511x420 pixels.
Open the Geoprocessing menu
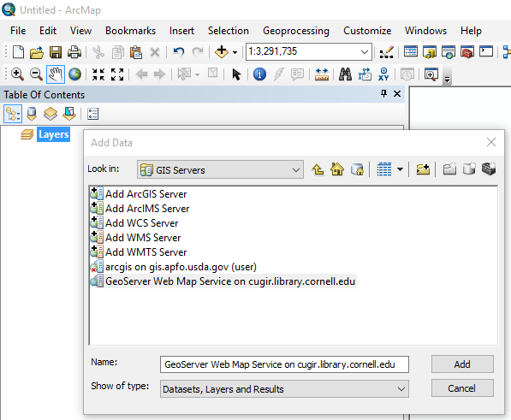[x=296, y=31]
